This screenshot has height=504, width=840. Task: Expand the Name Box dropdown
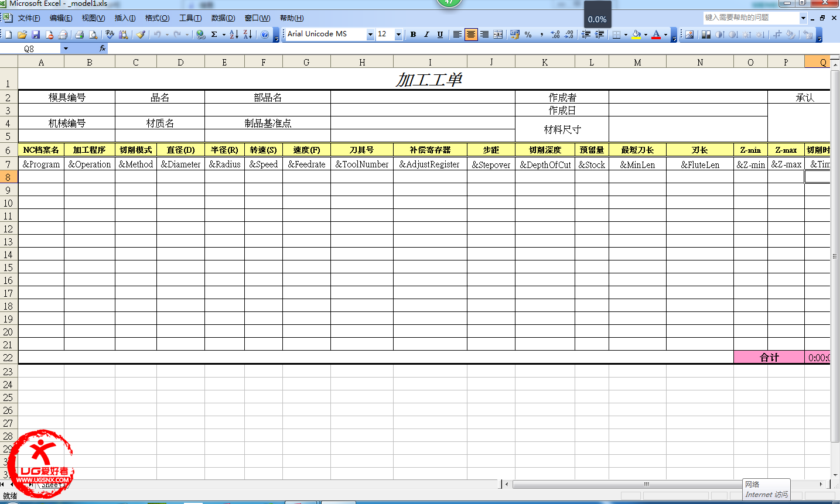click(66, 49)
